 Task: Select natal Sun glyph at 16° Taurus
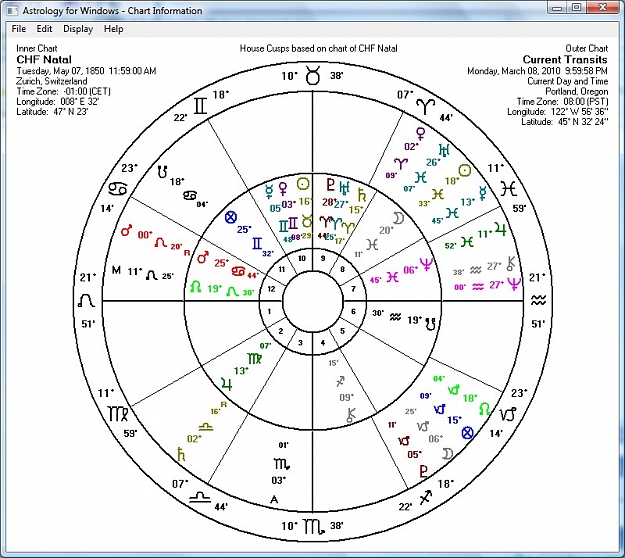(304, 184)
